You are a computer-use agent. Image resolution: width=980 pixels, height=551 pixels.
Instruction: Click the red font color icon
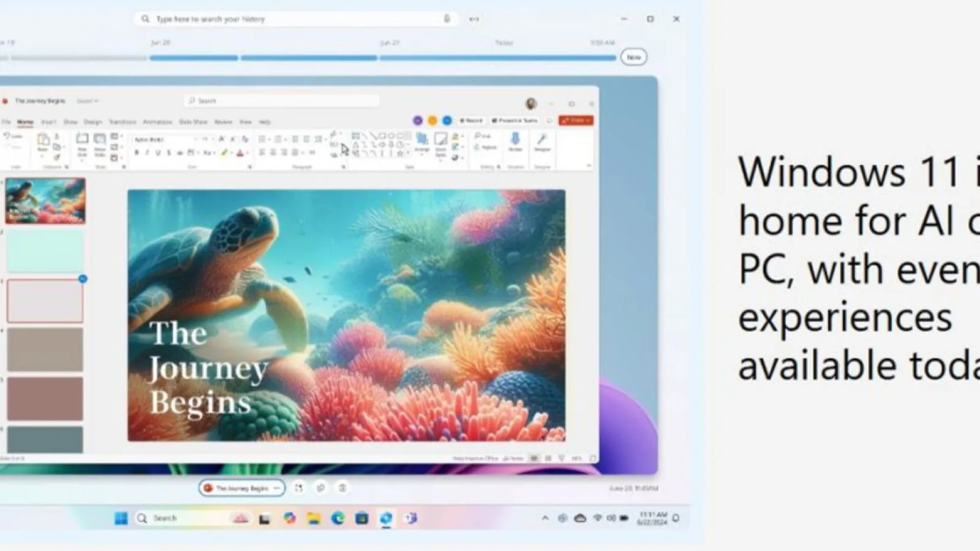click(240, 152)
